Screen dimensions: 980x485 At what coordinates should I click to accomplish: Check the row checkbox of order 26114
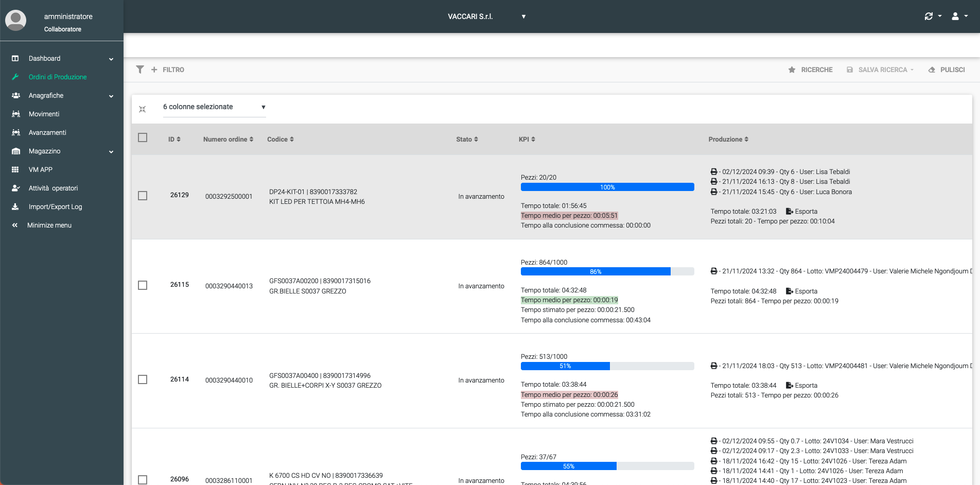pyautogui.click(x=143, y=379)
